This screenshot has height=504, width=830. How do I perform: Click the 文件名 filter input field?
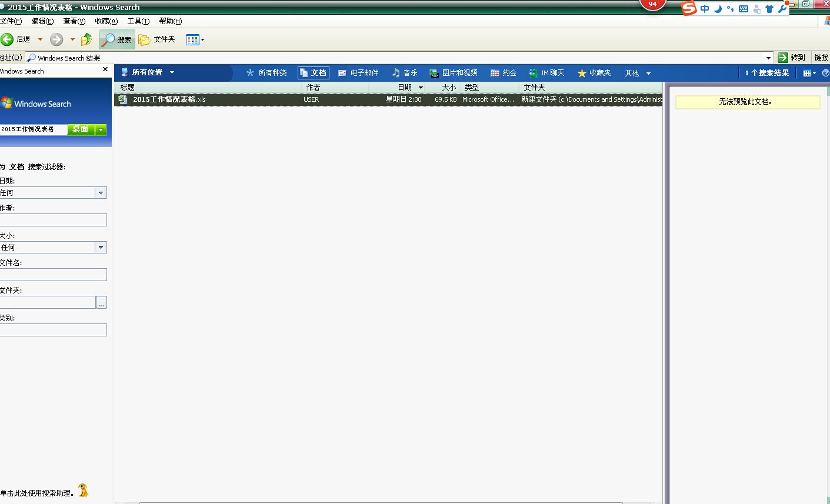53,275
